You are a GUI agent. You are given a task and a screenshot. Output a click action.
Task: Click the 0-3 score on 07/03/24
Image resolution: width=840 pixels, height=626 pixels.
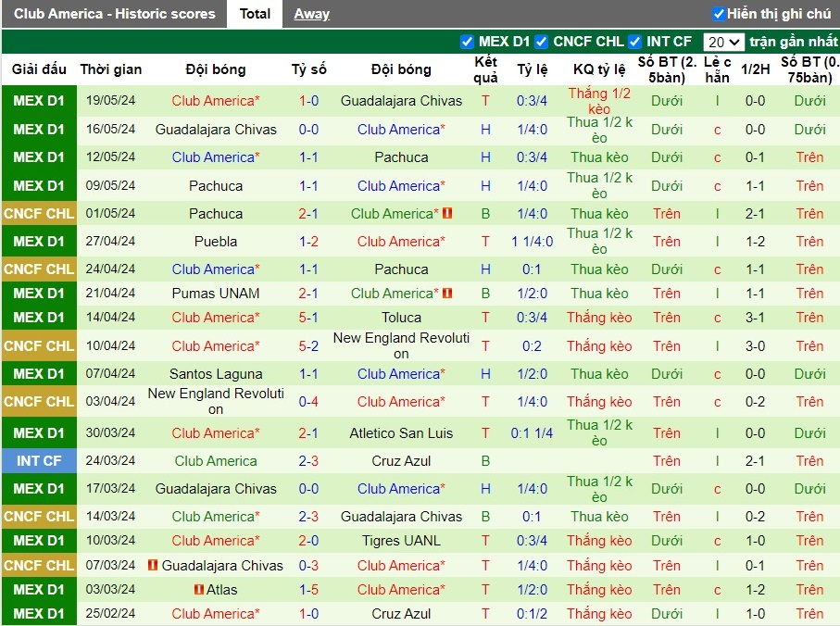click(308, 565)
